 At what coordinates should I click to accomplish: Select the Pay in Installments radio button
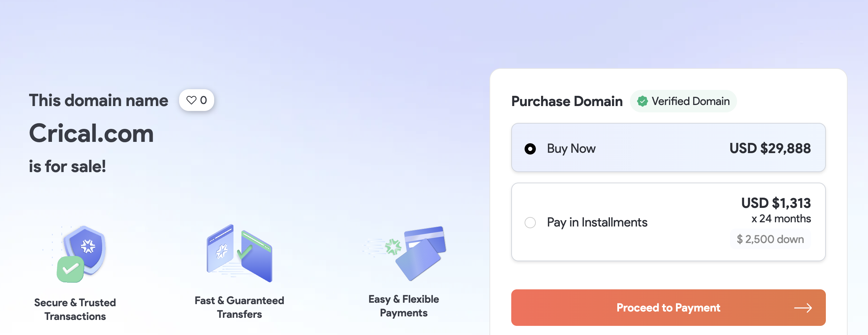[x=530, y=223]
